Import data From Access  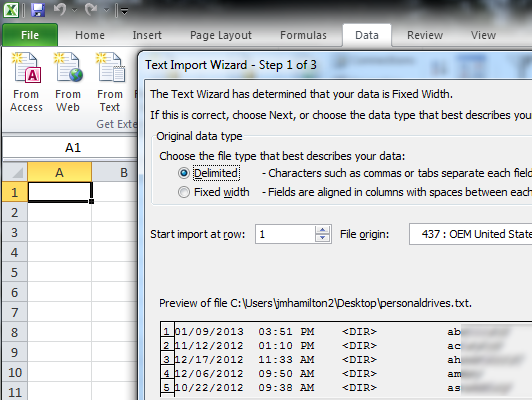click(x=26, y=82)
